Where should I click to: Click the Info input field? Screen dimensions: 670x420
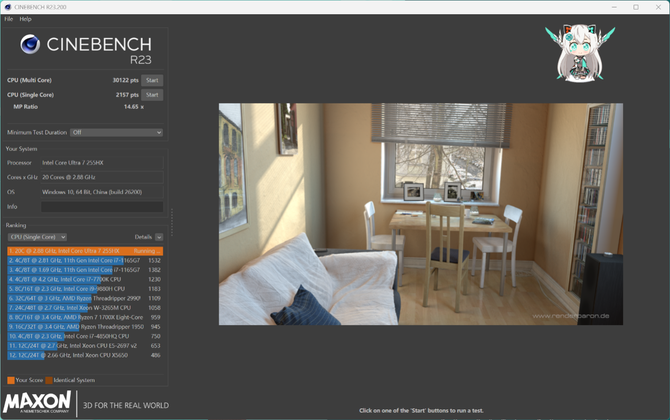(101, 207)
